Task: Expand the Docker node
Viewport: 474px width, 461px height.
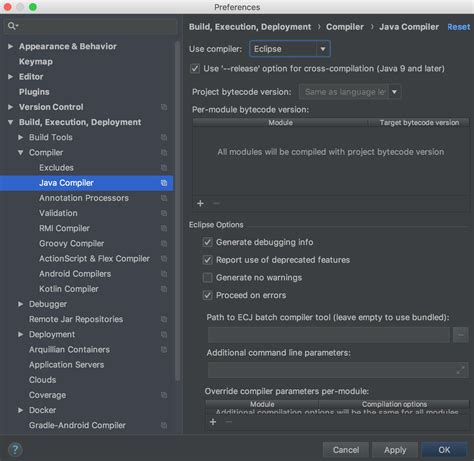Action: (x=21, y=410)
